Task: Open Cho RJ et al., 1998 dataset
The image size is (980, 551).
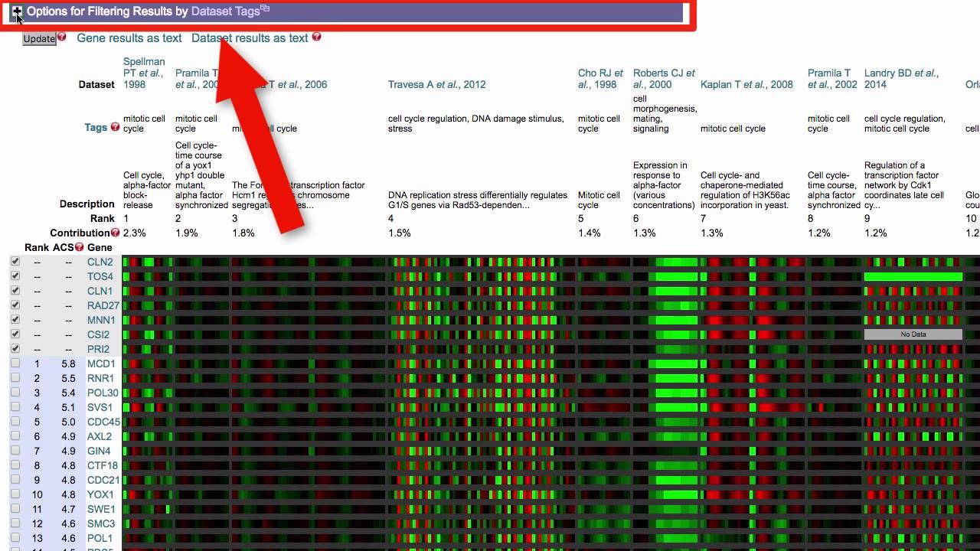Action: coord(600,79)
